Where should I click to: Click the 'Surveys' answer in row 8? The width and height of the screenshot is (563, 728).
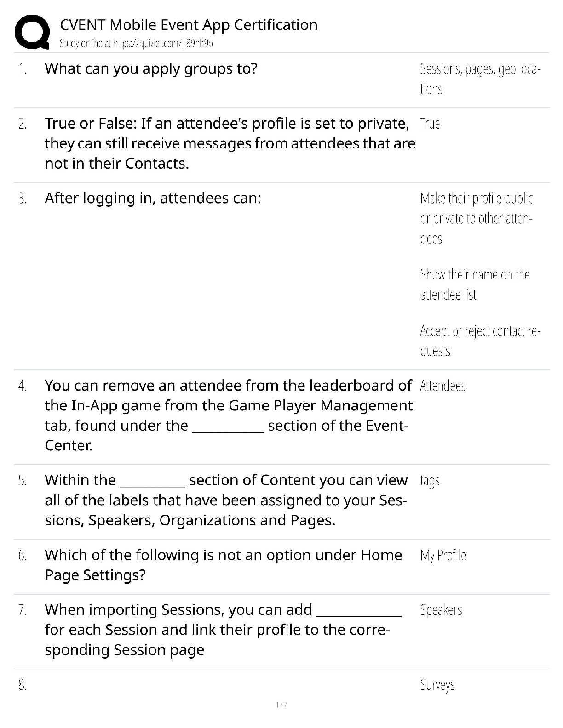coord(437,685)
